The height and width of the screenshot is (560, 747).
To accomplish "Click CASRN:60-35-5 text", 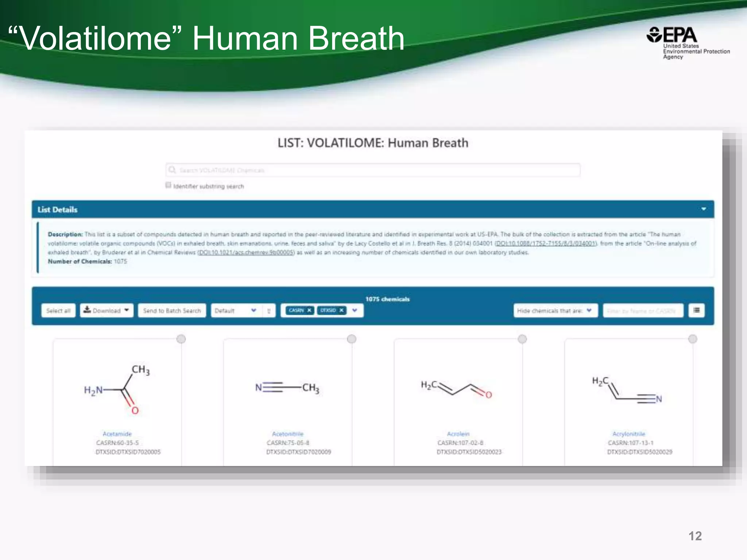I will point(117,443).
